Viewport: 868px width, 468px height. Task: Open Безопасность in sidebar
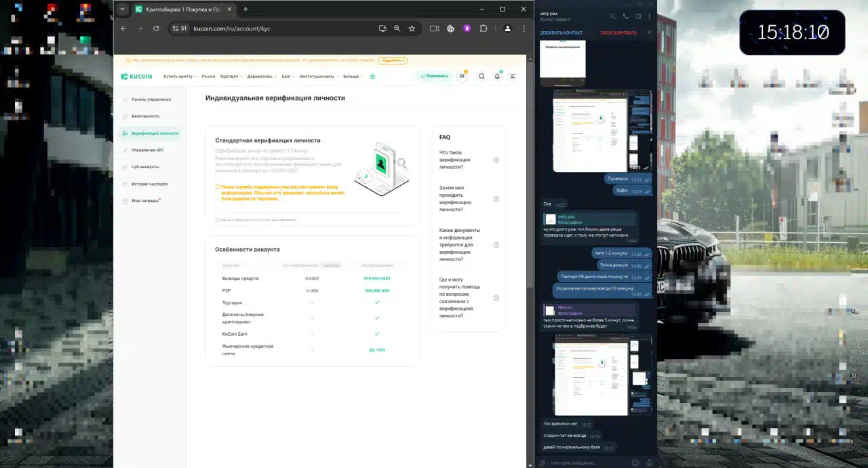(x=145, y=116)
